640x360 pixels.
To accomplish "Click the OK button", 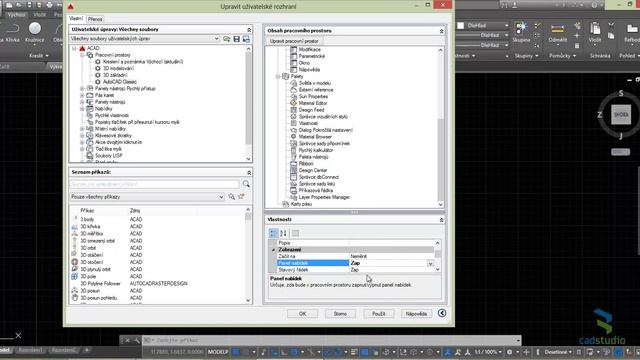I will click(302, 314).
